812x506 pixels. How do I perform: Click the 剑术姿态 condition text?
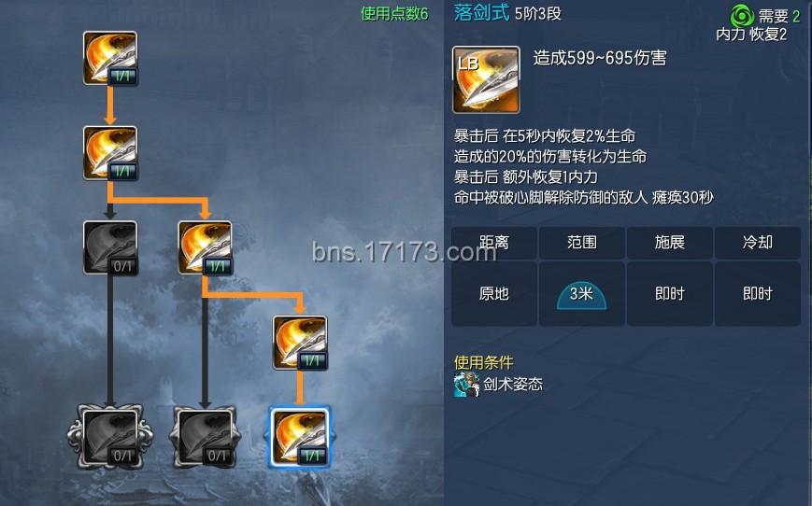pos(513,385)
